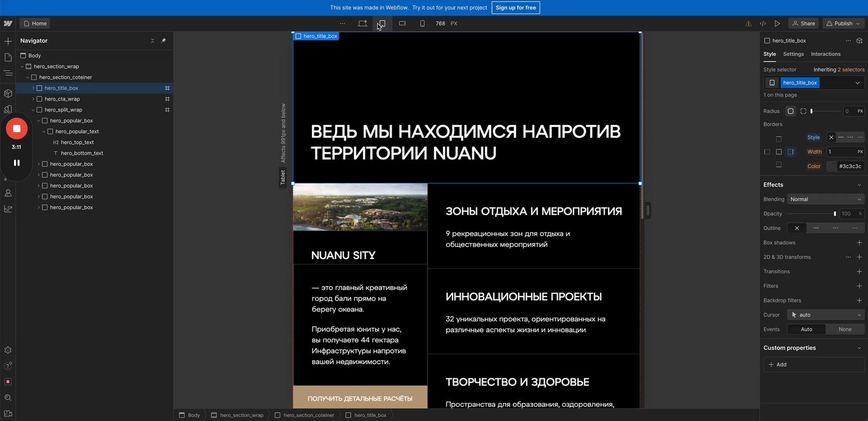Viewport: 868px width, 421px height.
Task: Open element more options ellipsis
Action: point(848,41)
